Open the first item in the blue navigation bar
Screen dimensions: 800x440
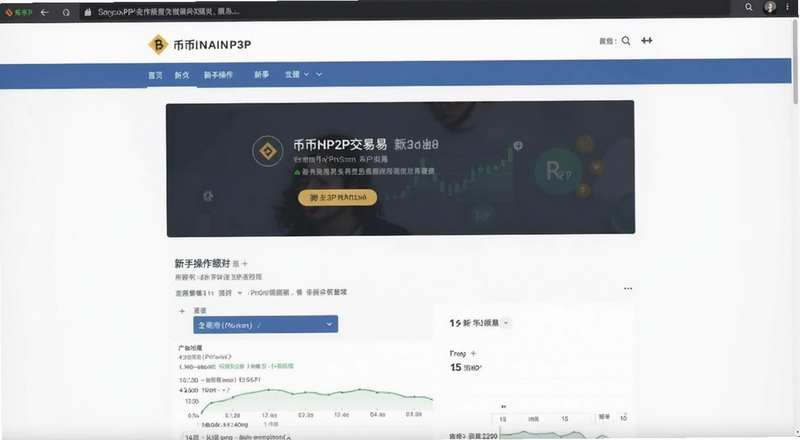click(x=155, y=75)
